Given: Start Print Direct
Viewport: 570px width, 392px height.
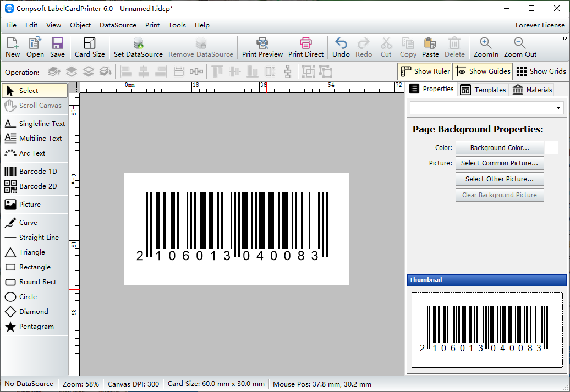Looking at the screenshot, I should click(306, 47).
